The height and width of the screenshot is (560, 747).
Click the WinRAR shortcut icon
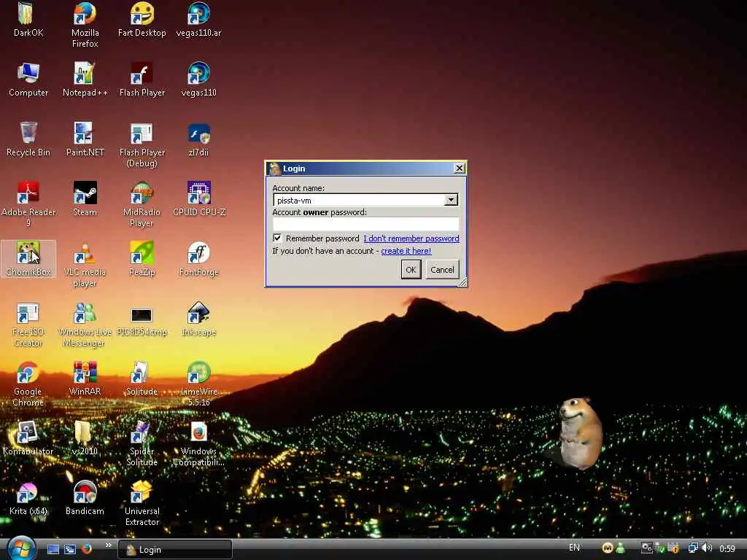point(85,373)
